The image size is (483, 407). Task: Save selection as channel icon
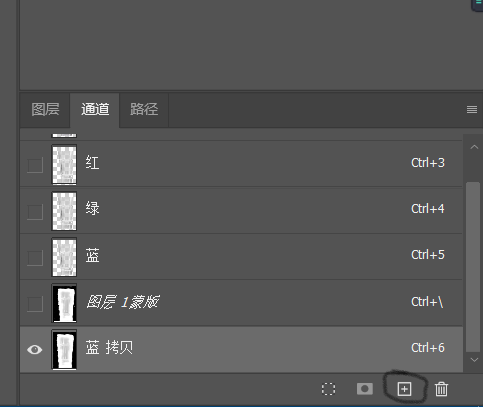(x=365, y=389)
